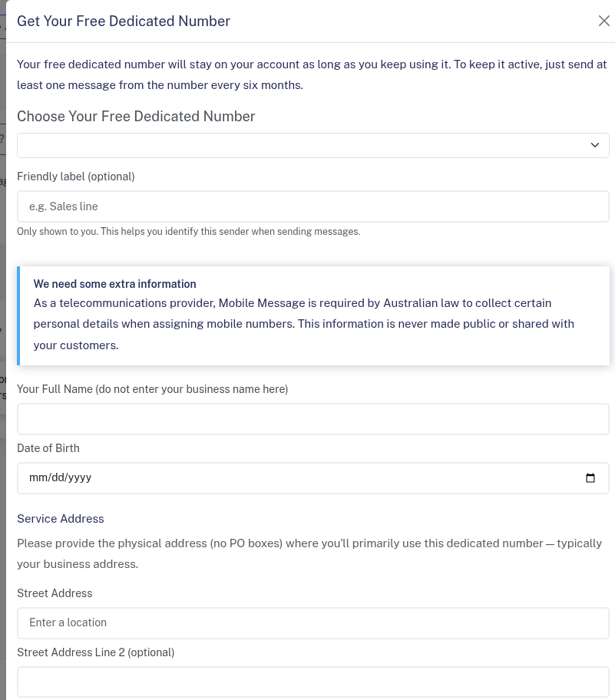Screen dimensions: 615x700
Task: Click the Street Address Line 2 field
Action: click(312, 682)
